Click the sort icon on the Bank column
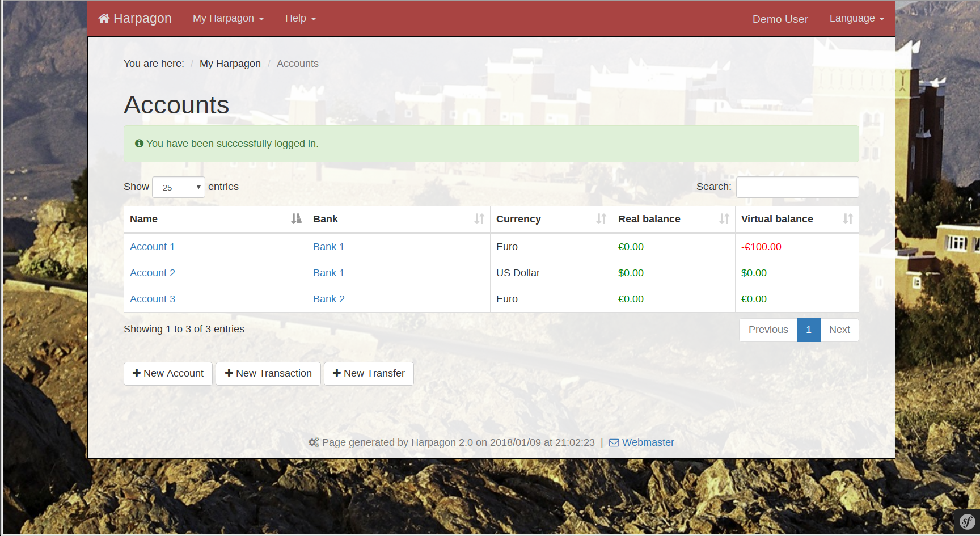980x536 pixels. (479, 218)
